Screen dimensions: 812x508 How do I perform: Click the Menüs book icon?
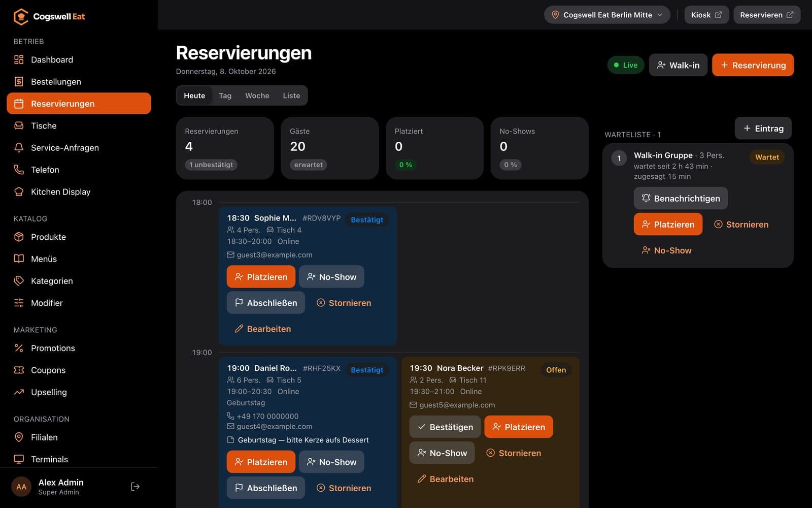click(x=19, y=259)
